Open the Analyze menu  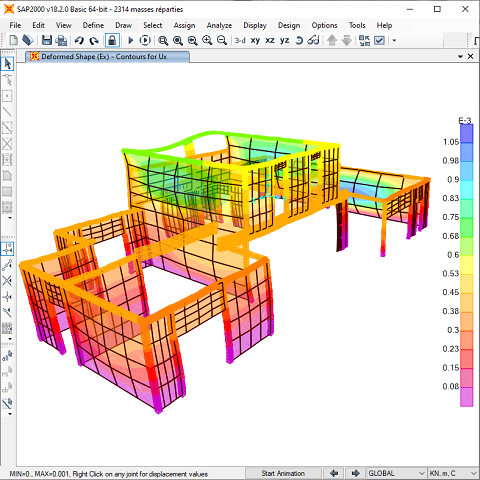click(x=219, y=25)
